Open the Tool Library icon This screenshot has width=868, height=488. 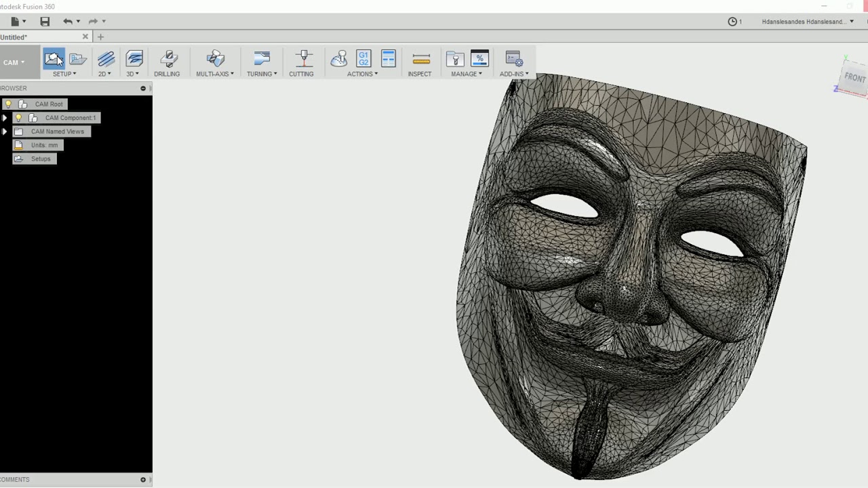pyautogui.click(x=455, y=59)
